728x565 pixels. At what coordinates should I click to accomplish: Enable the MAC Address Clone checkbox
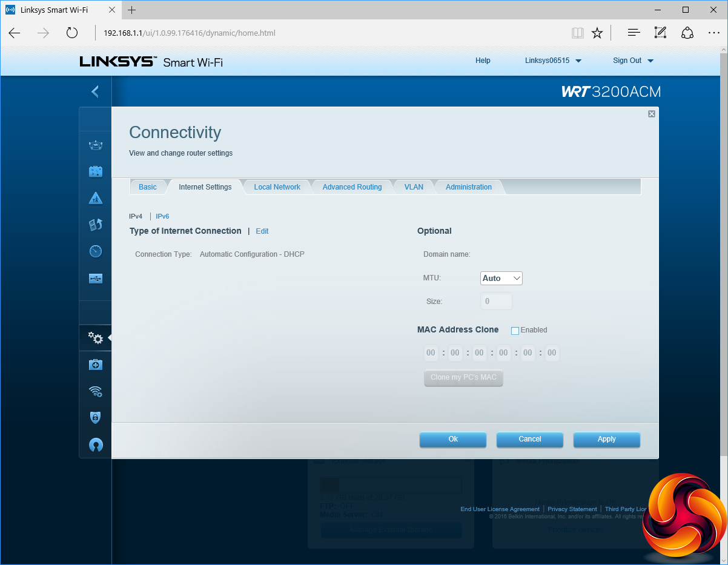pos(515,331)
